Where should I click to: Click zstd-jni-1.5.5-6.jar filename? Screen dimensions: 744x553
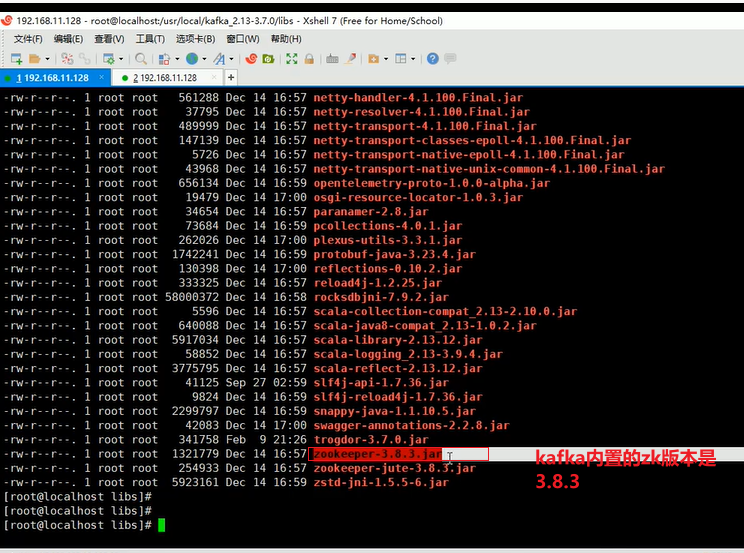pos(381,482)
